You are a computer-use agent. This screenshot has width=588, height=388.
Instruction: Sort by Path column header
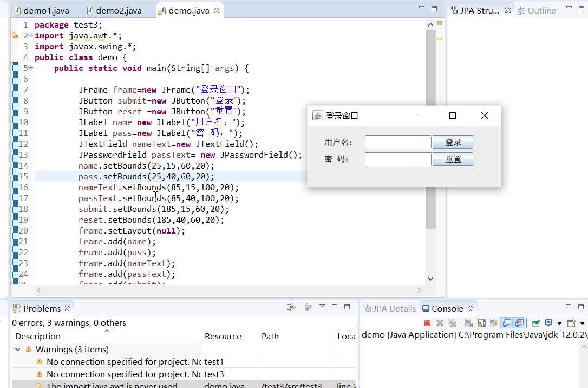296,336
